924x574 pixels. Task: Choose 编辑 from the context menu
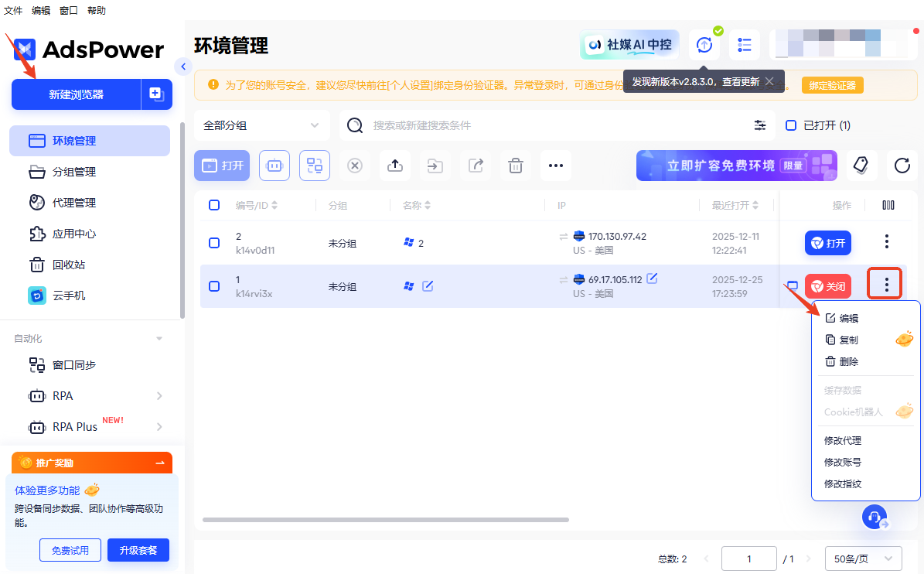point(848,318)
